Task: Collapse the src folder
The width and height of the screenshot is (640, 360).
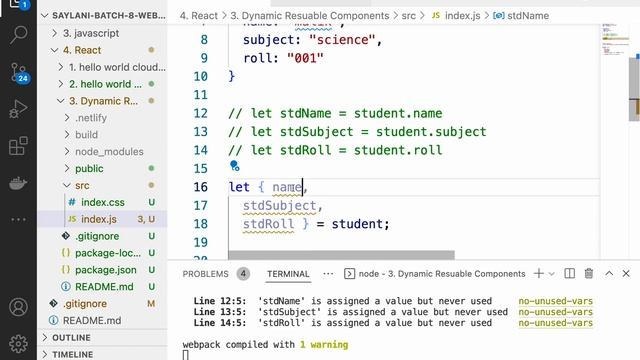Action: (102, 185)
